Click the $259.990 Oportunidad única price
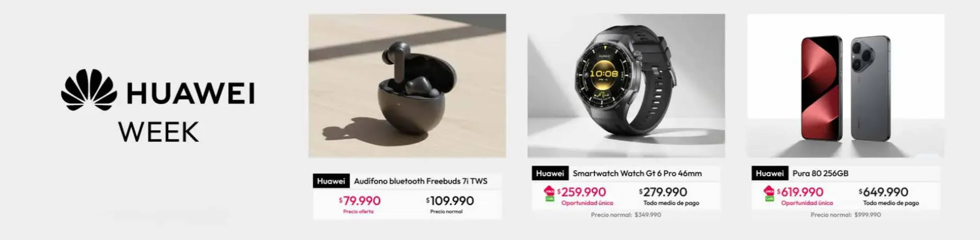The width and height of the screenshot is (980, 240). tap(582, 192)
